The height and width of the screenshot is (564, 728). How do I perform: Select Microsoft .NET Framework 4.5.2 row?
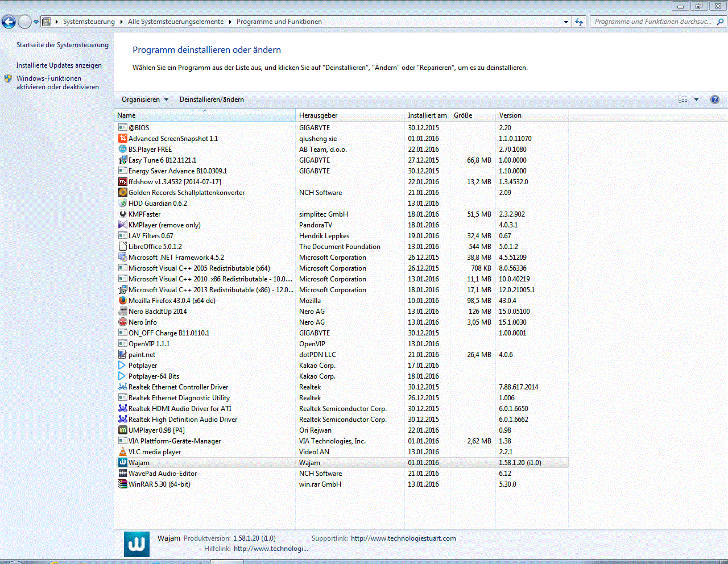pyautogui.click(x=341, y=258)
